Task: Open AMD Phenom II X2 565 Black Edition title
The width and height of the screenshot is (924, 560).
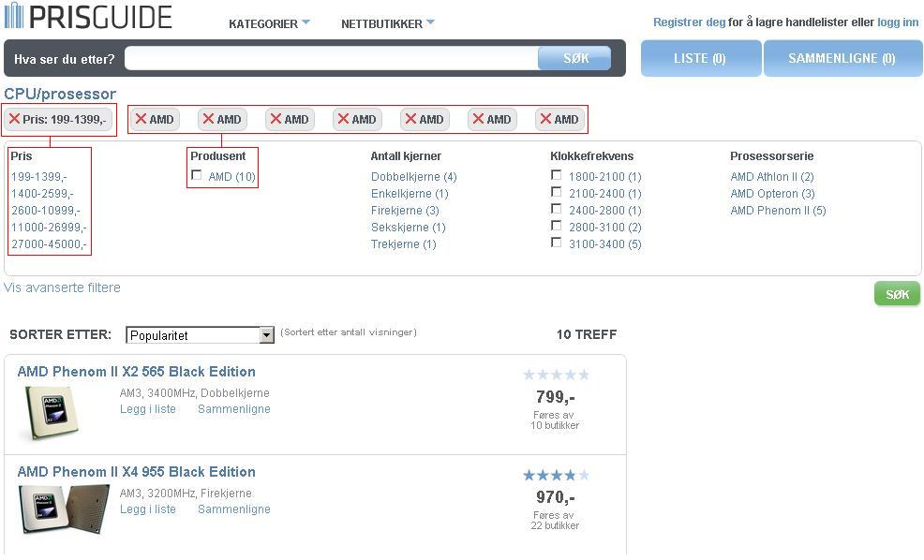Action: (136, 372)
